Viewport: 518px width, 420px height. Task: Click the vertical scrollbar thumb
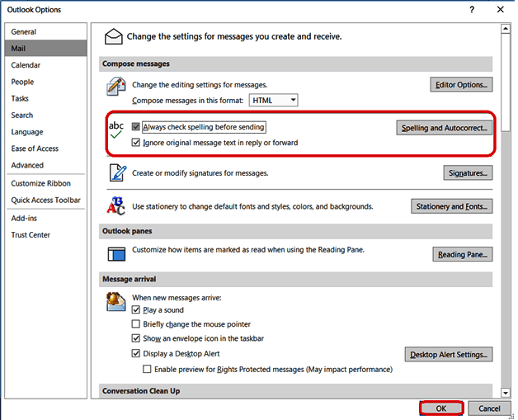[x=506, y=83]
